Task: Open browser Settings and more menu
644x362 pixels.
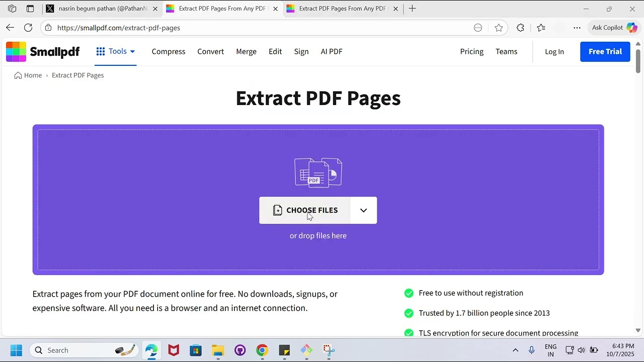Action: 577,28
